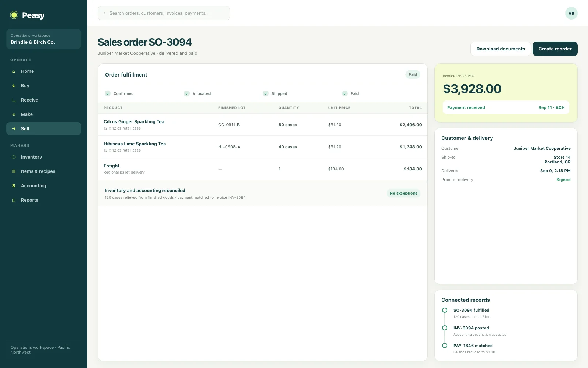Click the Confirmed step check icon
588x368 pixels.
(x=108, y=93)
